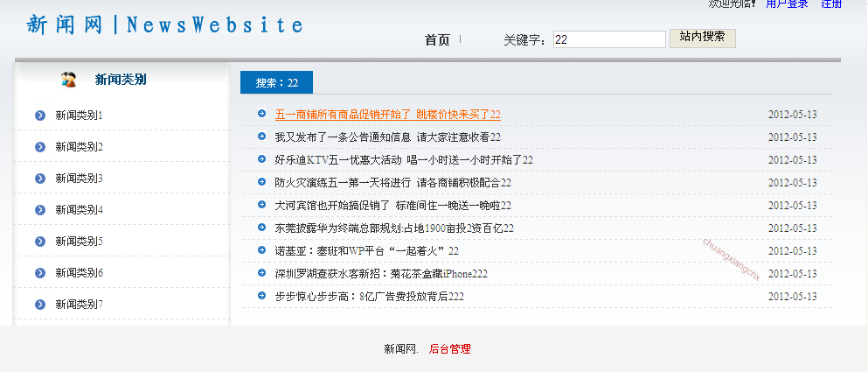
Task: Open the 注册 registration link
Action: point(831,4)
